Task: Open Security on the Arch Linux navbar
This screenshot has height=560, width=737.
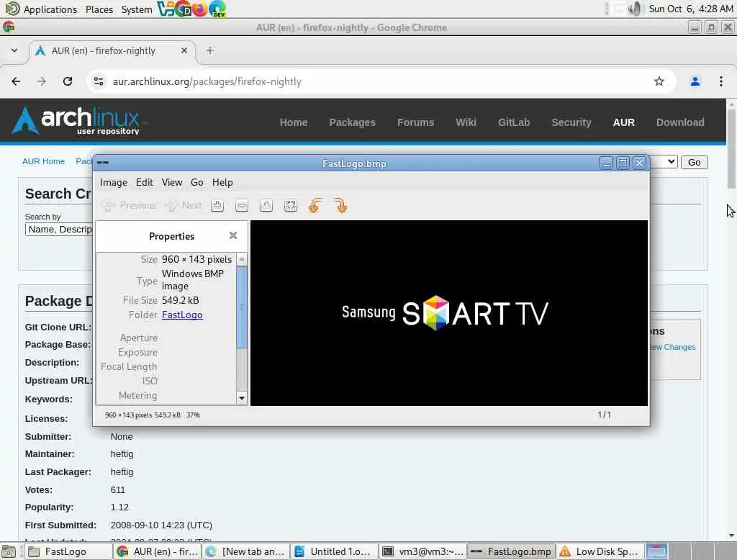Action: point(571,122)
